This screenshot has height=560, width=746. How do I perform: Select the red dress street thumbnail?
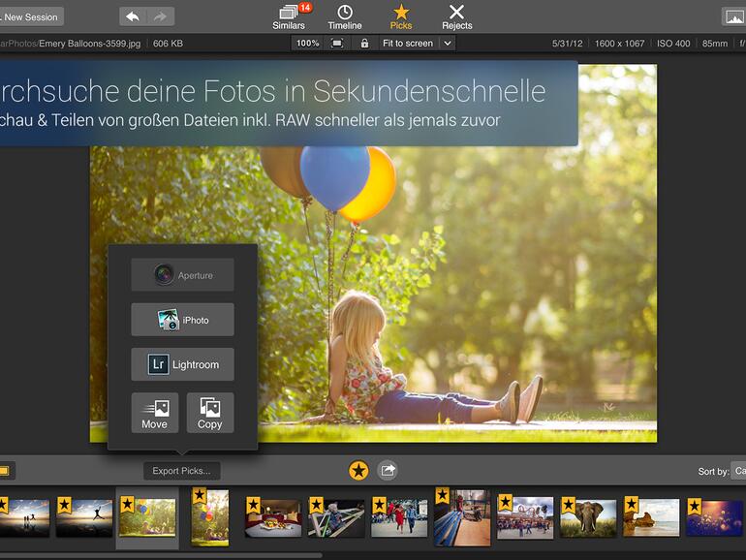coord(399,518)
